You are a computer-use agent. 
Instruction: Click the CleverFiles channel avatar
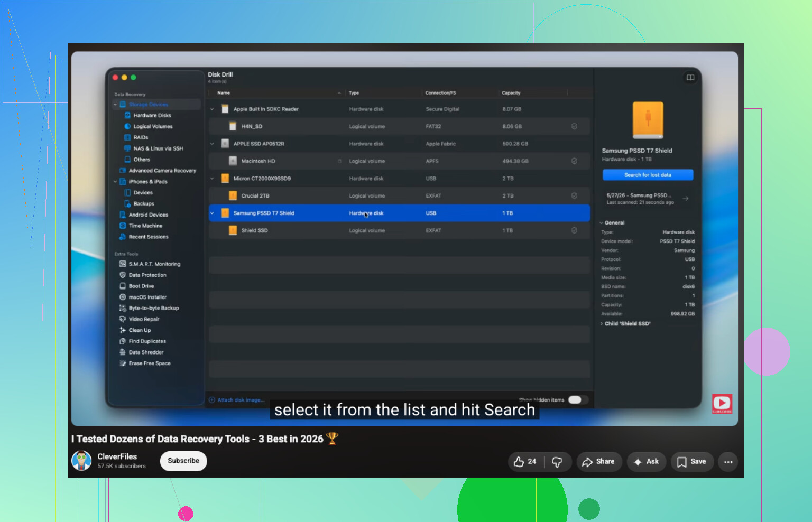click(x=81, y=461)
